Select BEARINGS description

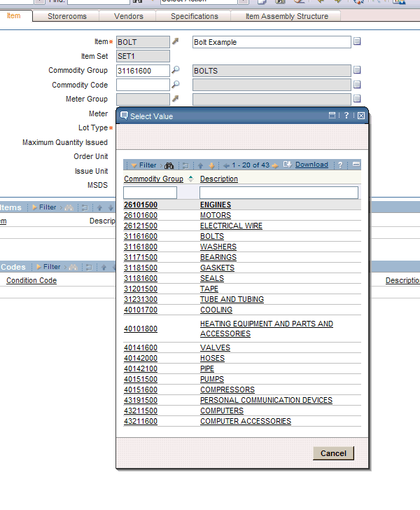coord(218,257)
